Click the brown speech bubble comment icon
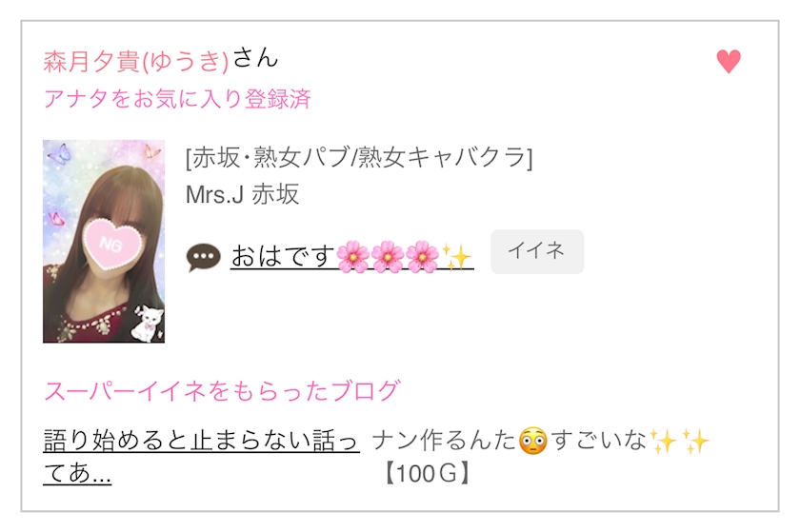 pos(203,258)
